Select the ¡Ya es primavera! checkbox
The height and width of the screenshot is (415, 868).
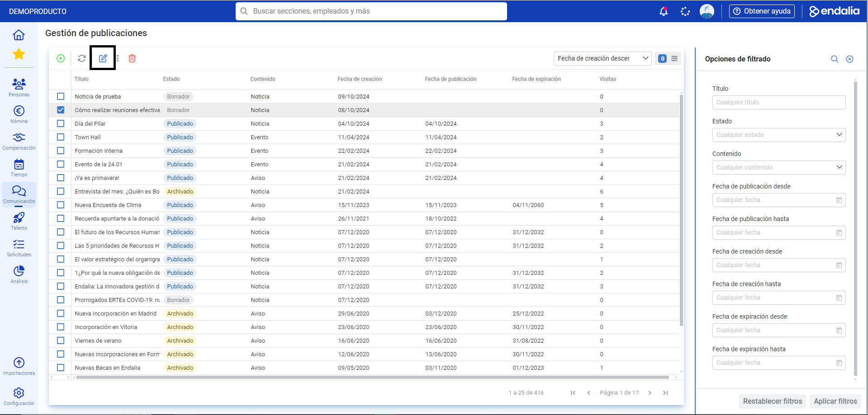click(61, 178)
